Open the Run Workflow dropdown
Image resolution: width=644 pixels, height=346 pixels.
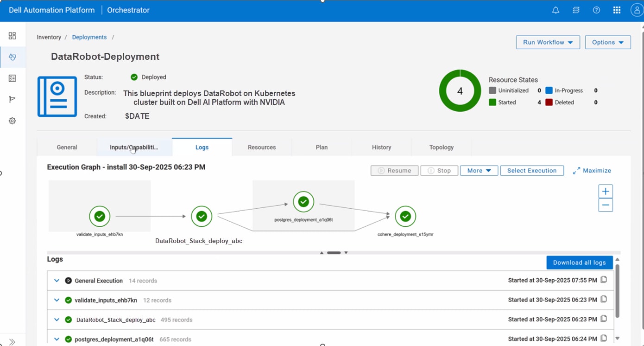click(x=548, y=42)
